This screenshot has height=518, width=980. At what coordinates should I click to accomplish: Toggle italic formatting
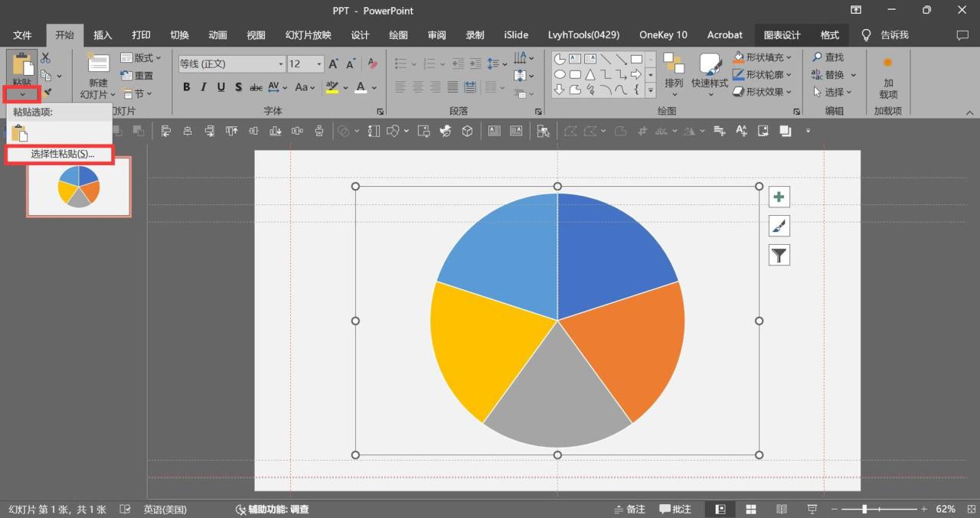click(204, 87)
